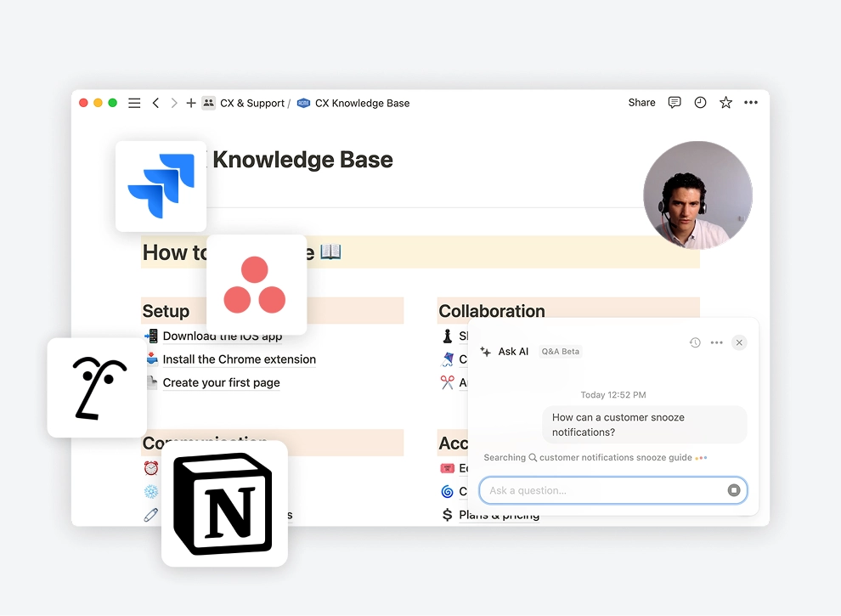Click the Notion logo tile

click(224, 503)
